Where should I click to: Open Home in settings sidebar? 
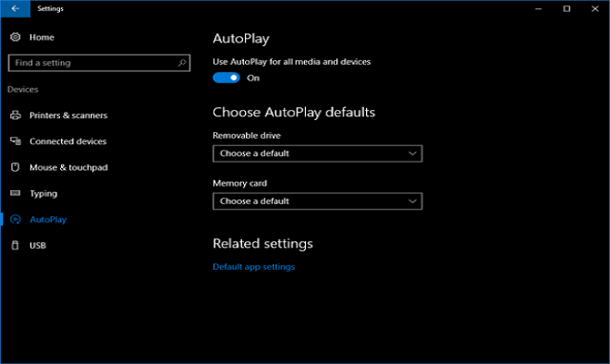(42, 37)
